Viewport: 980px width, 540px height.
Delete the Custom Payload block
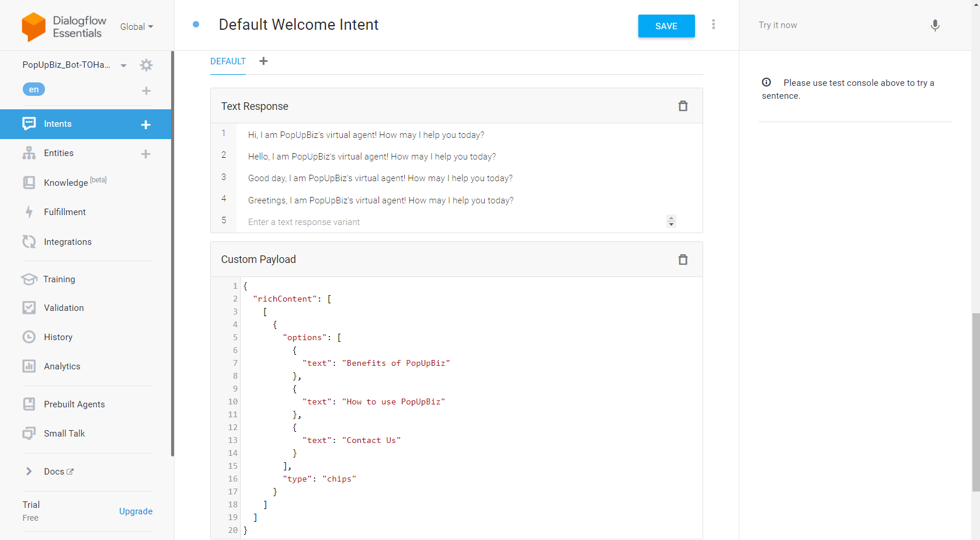683,259
